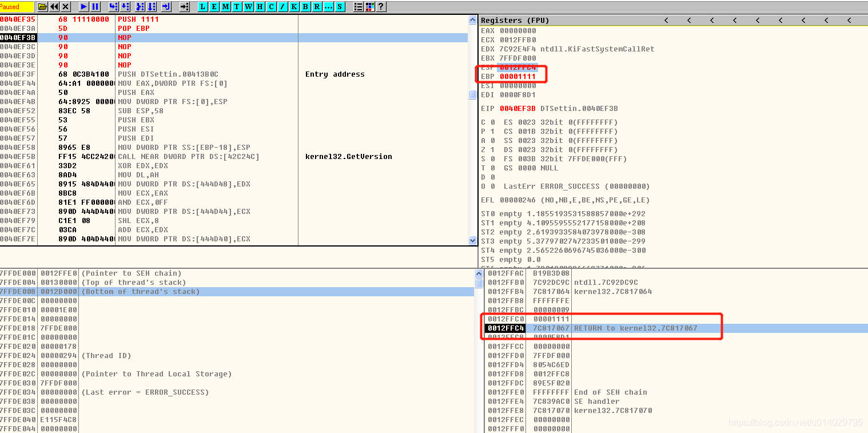The image size is (868, 433).
Task: Select the CALL kernel32.GetVersion instruction line
Action: (234, 157)
